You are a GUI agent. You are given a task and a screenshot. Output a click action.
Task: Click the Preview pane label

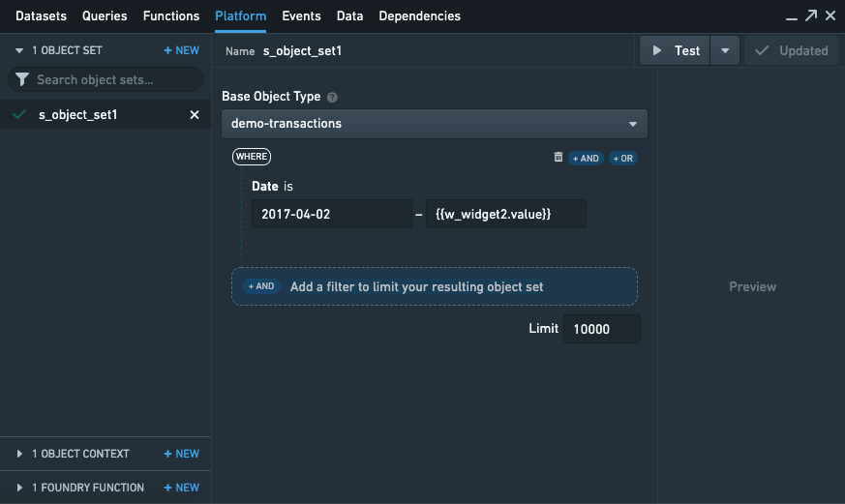coord(752,287)
